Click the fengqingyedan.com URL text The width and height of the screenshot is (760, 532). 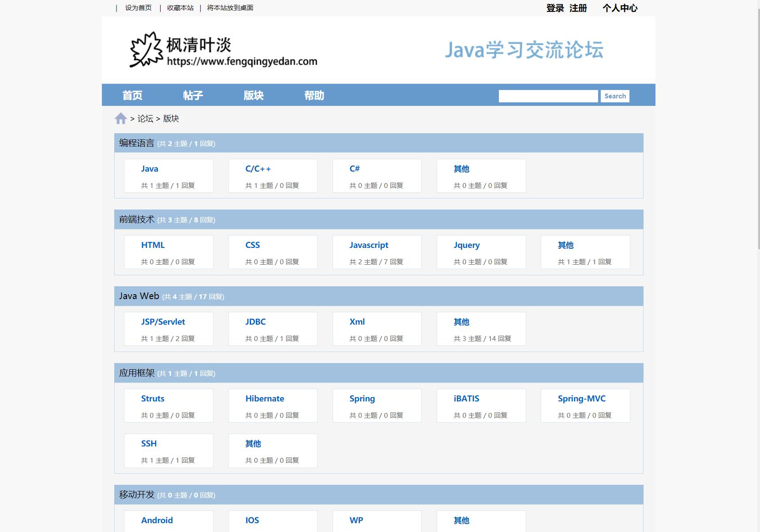point(242,61)
